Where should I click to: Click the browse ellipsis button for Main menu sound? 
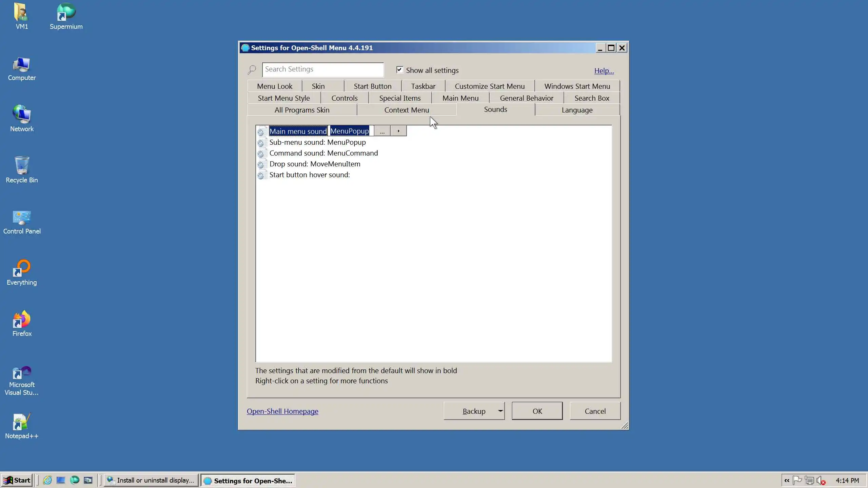382,131
